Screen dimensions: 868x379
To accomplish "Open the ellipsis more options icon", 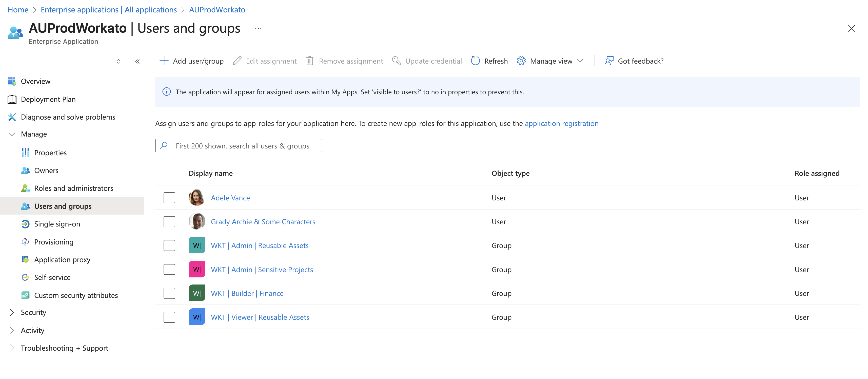I will pos(258,28).
